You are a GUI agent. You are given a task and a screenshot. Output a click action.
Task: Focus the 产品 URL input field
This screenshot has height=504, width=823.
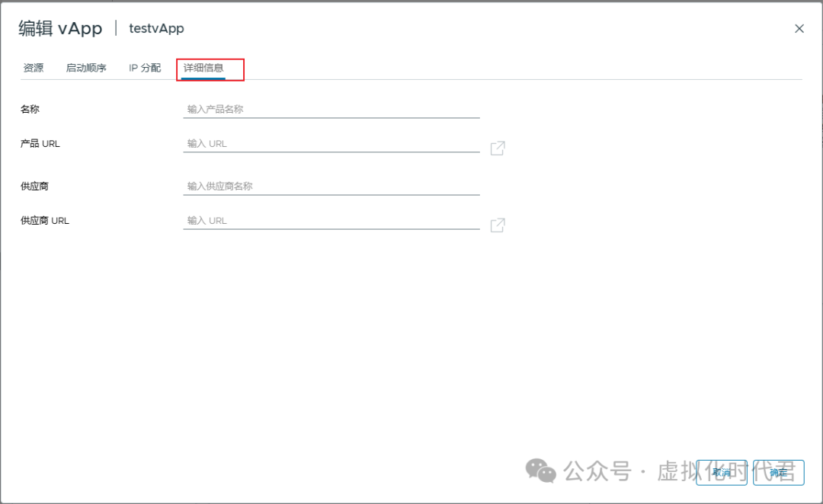click(x=331, y=144)
